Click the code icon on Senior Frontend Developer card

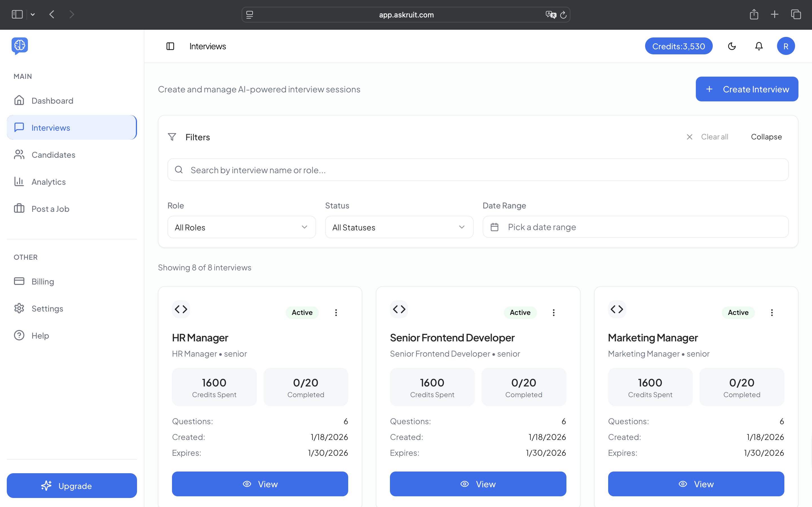[x=399, y=309]
